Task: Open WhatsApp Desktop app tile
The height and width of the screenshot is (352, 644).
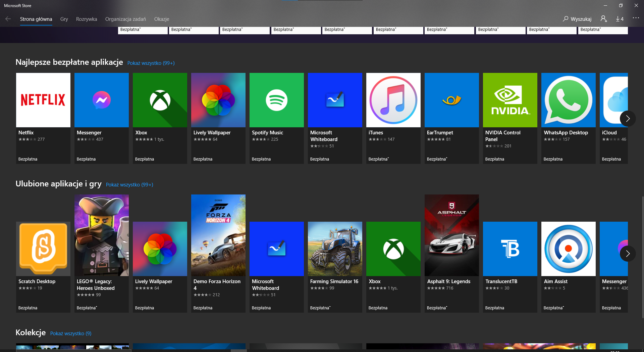Action: pos(569,118)
